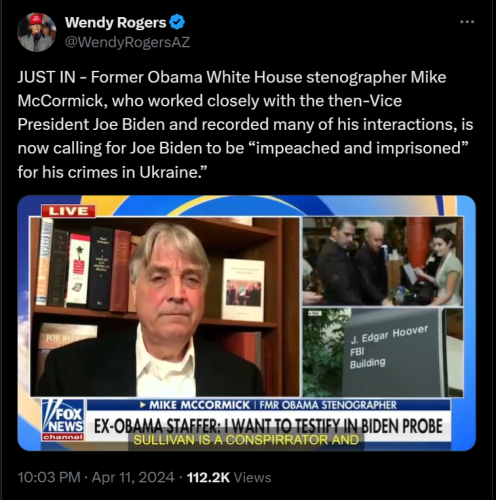This screenshot has width=496, height=500.
Task: Click the blue verified badge
Action: pyautogui.click(x=177, y=23)
